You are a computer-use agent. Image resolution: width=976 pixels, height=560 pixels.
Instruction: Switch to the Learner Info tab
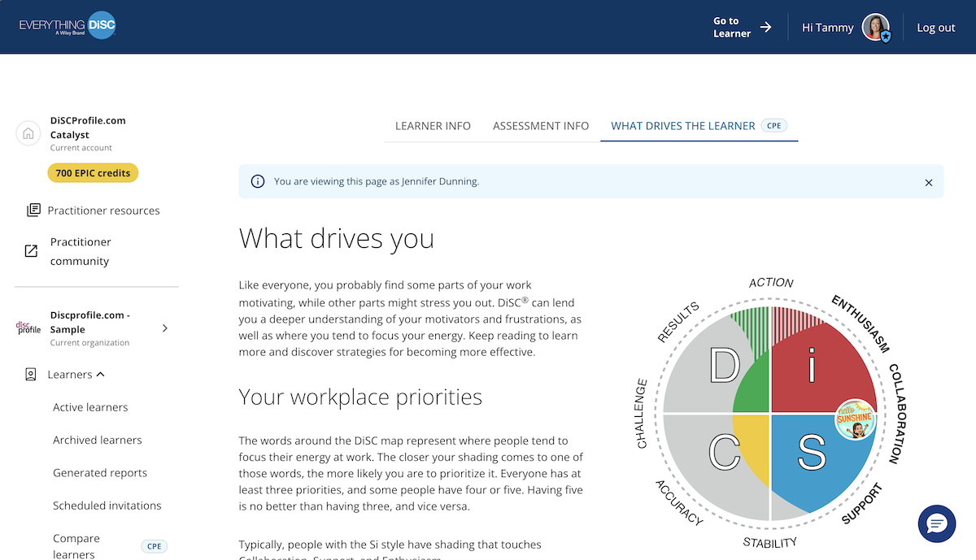pyautogui.click(x=433, y=126)
